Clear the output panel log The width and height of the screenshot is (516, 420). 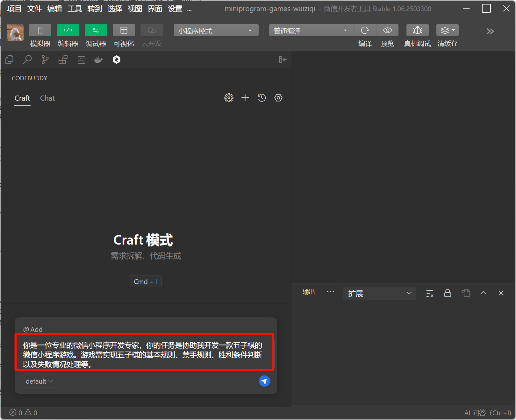(430, 293)
